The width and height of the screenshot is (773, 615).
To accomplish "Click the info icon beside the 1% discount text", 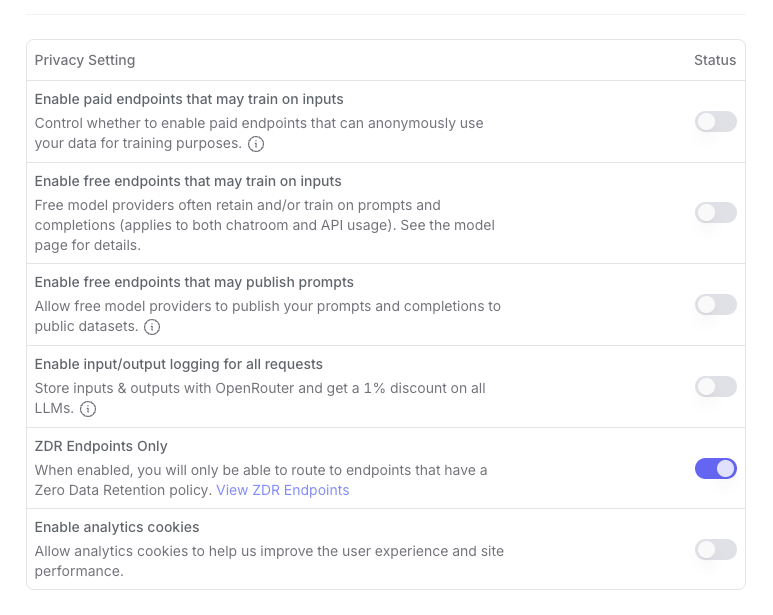I will [88, 409].
